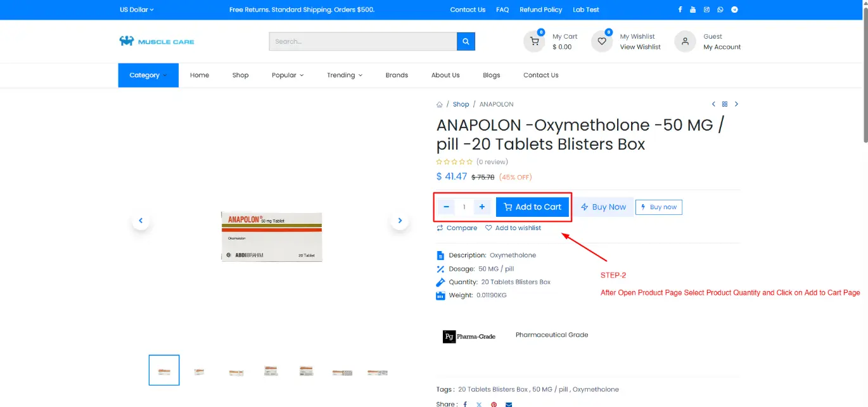
Task: Open the Refund Policy link
Action: pos(540,10)
